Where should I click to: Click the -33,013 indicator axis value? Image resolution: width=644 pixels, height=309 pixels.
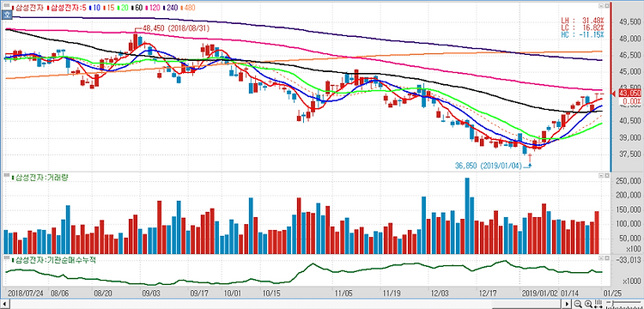629,259
